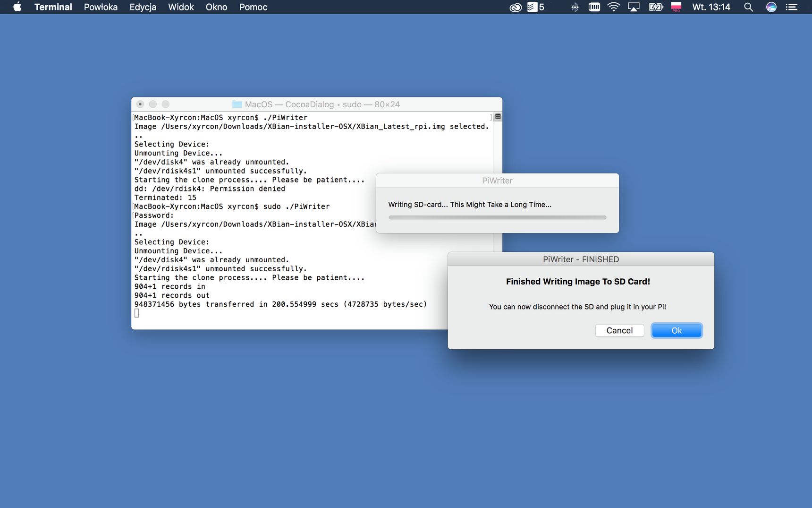Click the 'dd: /dev/rdisk4: Permission denied' line
This screenshot has width=812, height=508.
point(210,189)
